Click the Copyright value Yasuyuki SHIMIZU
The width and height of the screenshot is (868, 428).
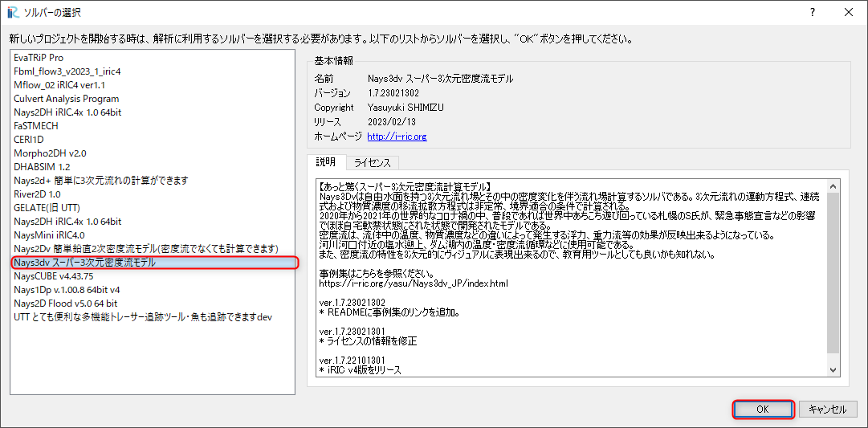click(404, 107)
